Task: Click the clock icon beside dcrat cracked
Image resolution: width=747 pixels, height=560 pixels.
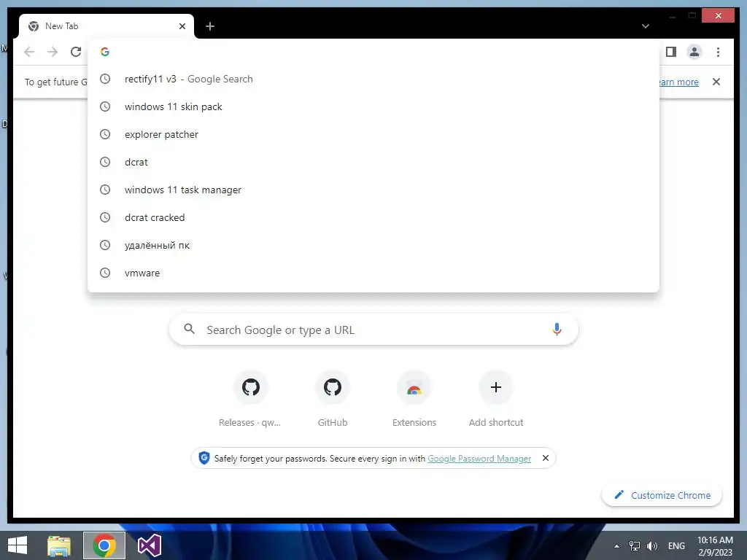Action: click(105, 217)
